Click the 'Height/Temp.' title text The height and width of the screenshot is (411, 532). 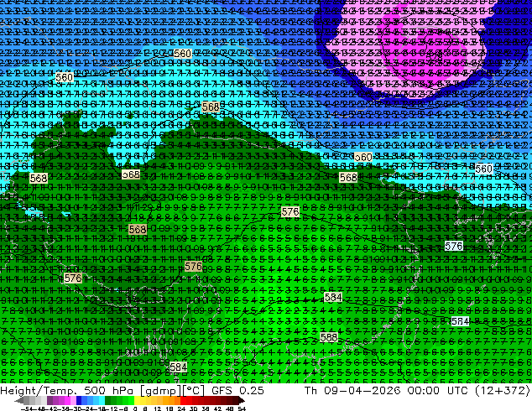pos(37,391)
